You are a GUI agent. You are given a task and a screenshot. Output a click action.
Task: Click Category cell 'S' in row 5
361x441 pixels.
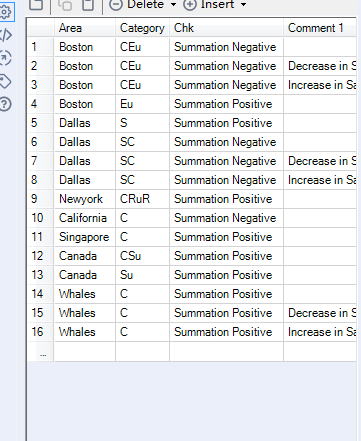pyautogui.click(x=142, y=123)
